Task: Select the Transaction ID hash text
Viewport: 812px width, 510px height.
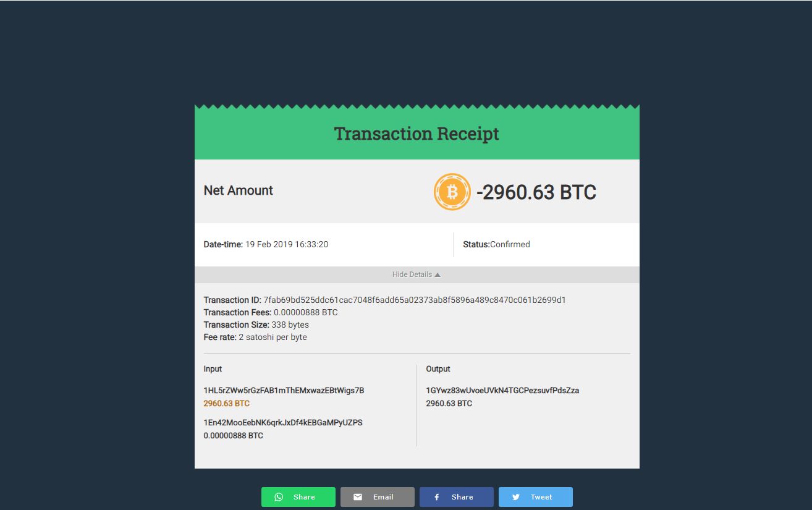Action: (x=415, y=300)
